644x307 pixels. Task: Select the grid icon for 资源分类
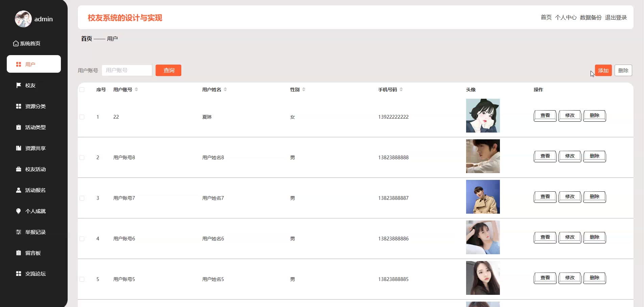coord(19,106)
